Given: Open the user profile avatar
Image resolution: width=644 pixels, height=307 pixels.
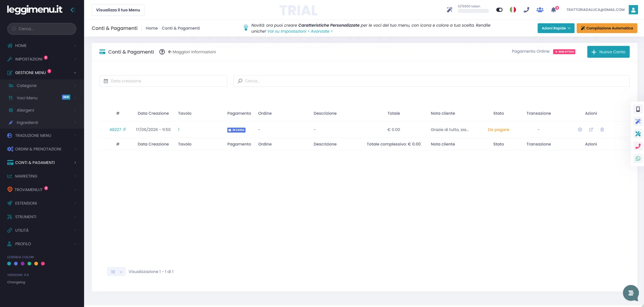Looking at the screenshot, I should [x=633, y=10].
